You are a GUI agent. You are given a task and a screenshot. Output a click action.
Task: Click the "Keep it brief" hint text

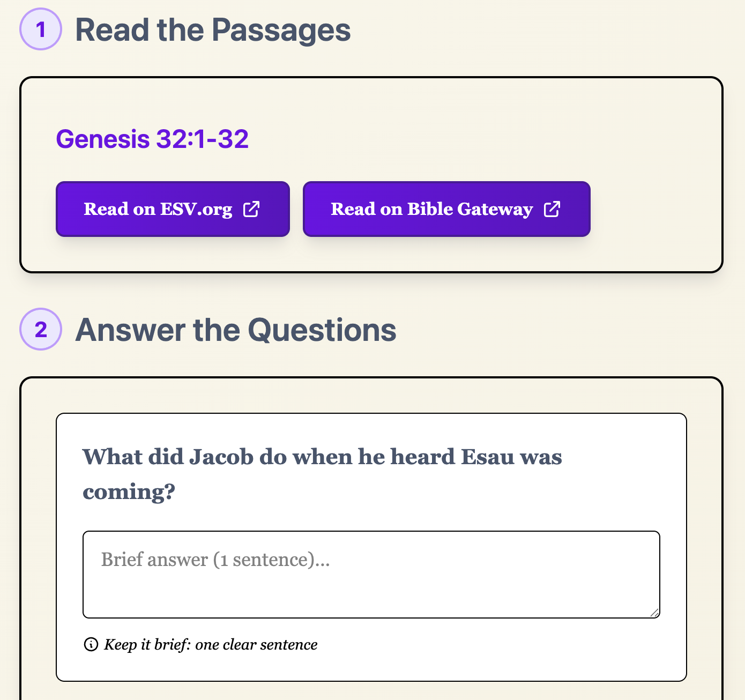point(211,644)
